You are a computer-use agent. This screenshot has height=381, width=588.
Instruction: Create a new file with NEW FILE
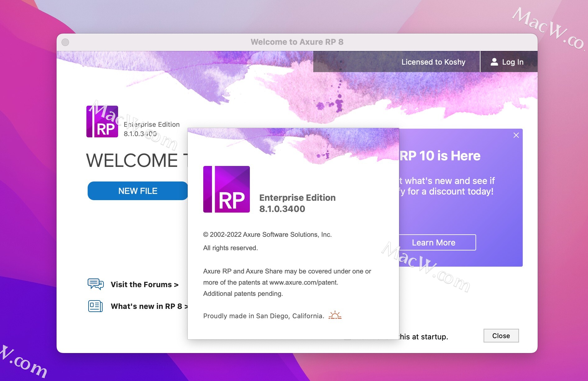[138, 191]
